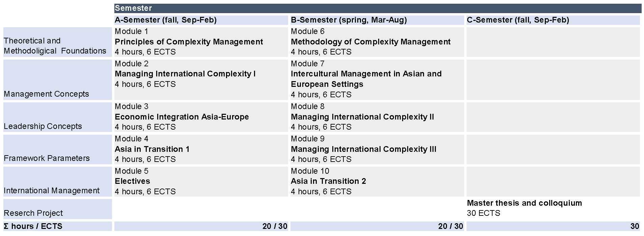Click the Σ hours / ECTS total label
Screen dimensions: 644x236
click(58, 226)
